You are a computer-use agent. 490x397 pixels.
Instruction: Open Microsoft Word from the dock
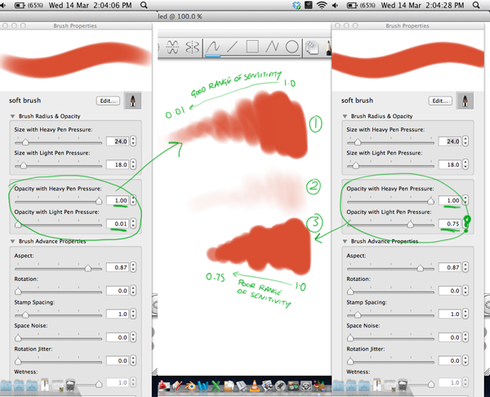pos(203,386)
